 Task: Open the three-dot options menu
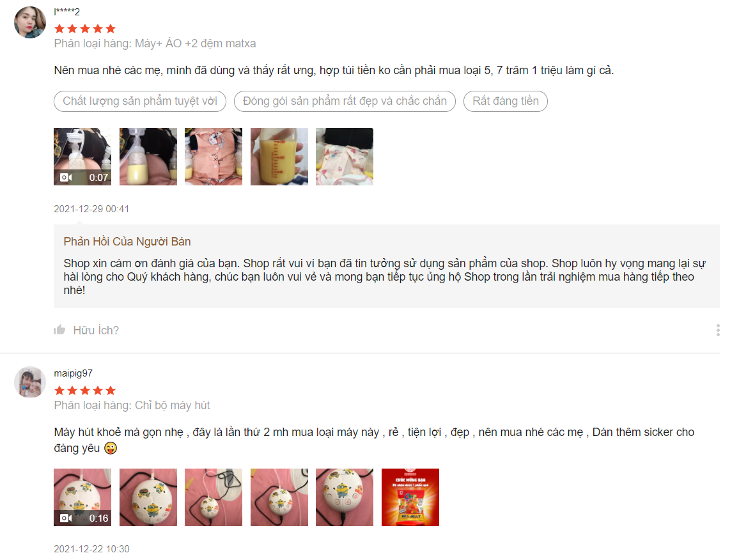718,330
